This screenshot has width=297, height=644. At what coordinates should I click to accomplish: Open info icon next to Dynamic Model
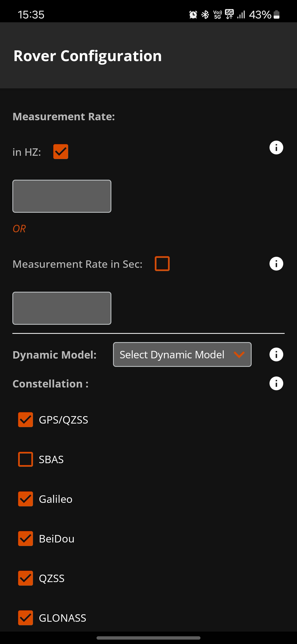(276, 354)
